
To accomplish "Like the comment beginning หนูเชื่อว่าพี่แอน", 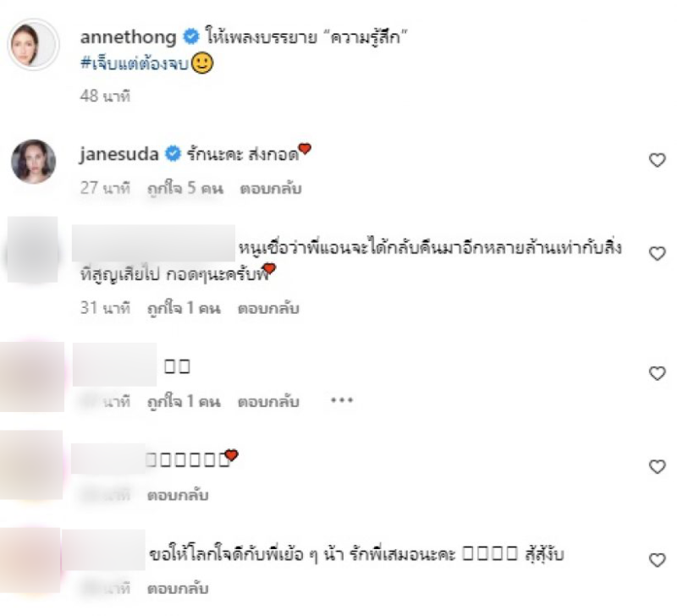I will pos(658,253).
